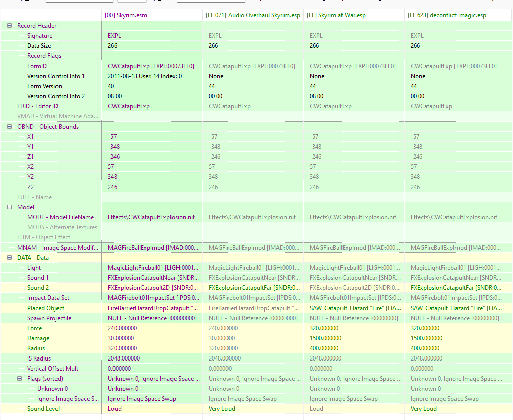Image resolution: width=513 pixels, height=420 pixels.
Task: Select the Audio Overhaul Skyrim.esp column header
Action: pos(253,15)
